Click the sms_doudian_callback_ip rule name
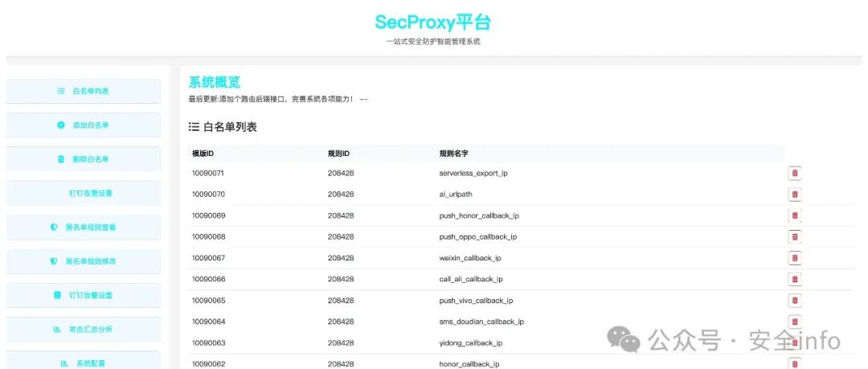 [x=481, y=322]
